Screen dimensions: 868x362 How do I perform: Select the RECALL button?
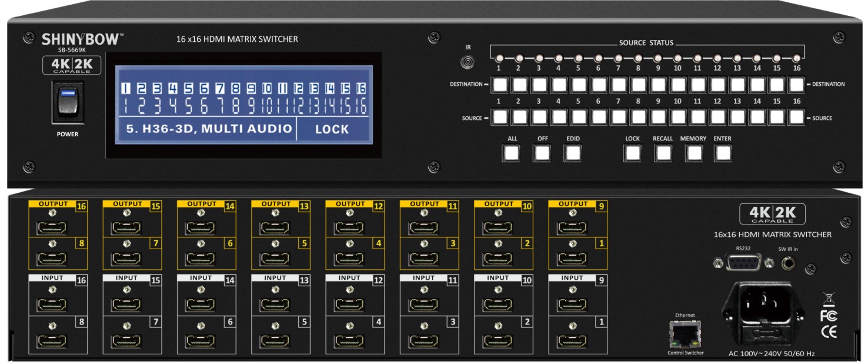663,153
